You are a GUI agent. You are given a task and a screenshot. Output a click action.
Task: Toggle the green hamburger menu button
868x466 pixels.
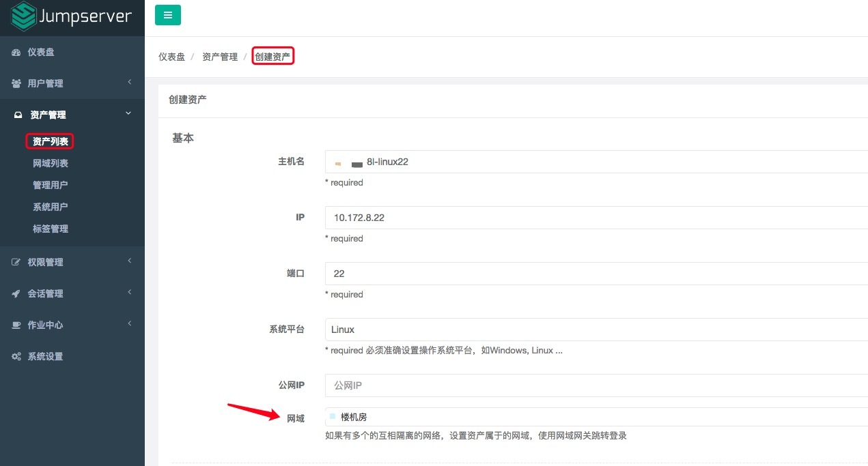[168, 14]
